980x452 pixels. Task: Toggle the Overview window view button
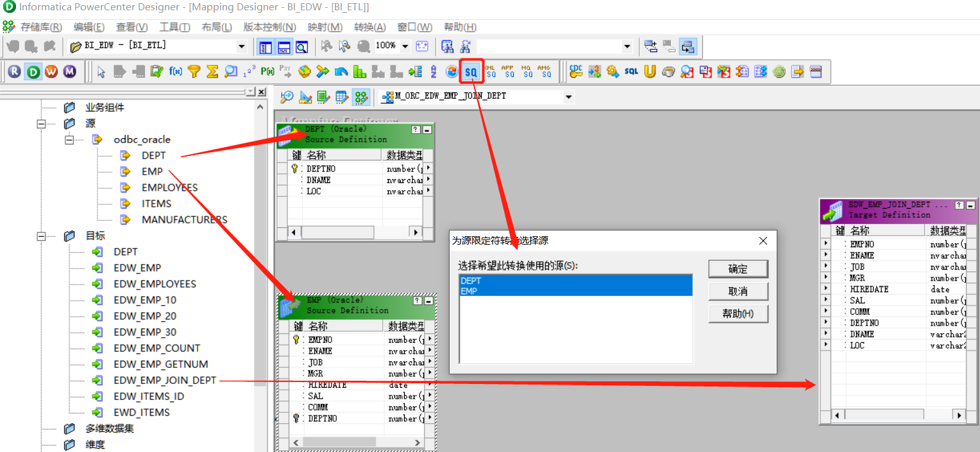click(301, 47)
